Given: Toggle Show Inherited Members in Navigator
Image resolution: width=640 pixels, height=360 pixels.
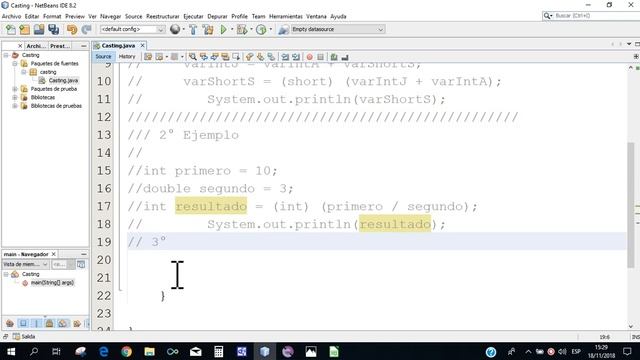Looking at the screenshot, I should (x=10, y=324).
